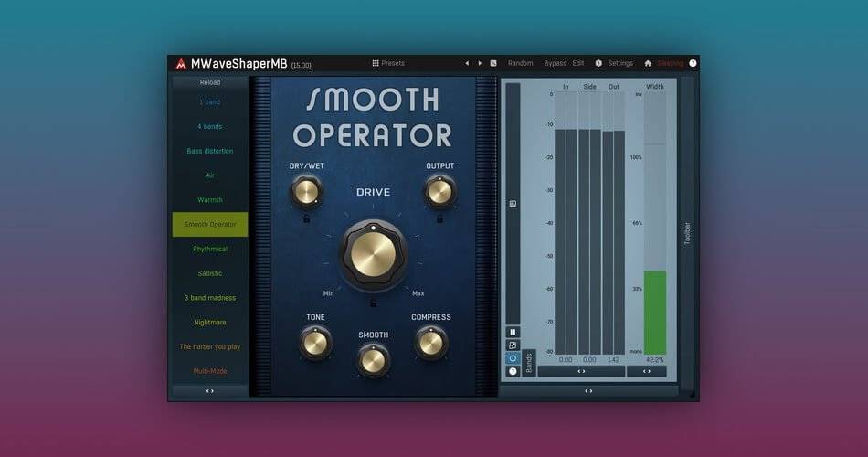The width and height of the screenshot is (868, 457).
Task: Click the A/B compare icon in title bar
Action: click(x=493, y=63)
